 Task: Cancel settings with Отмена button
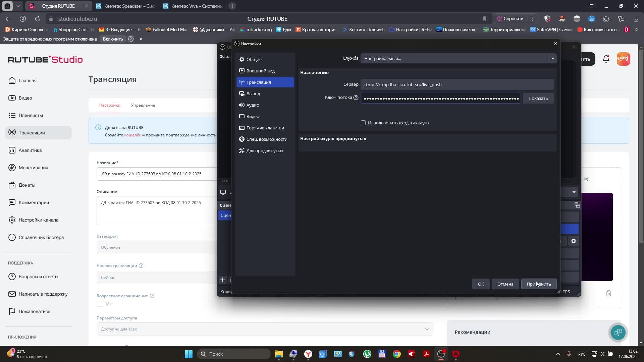point(505,284)
